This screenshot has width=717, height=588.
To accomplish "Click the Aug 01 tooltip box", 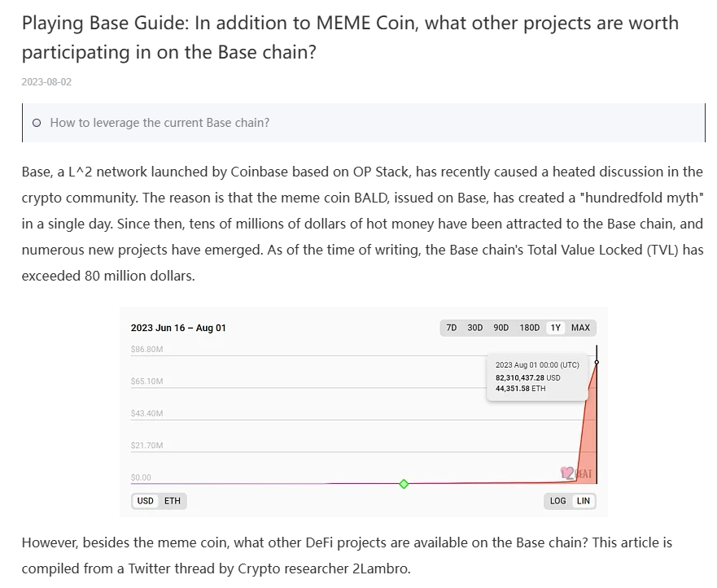I will (x=537, y=377).
